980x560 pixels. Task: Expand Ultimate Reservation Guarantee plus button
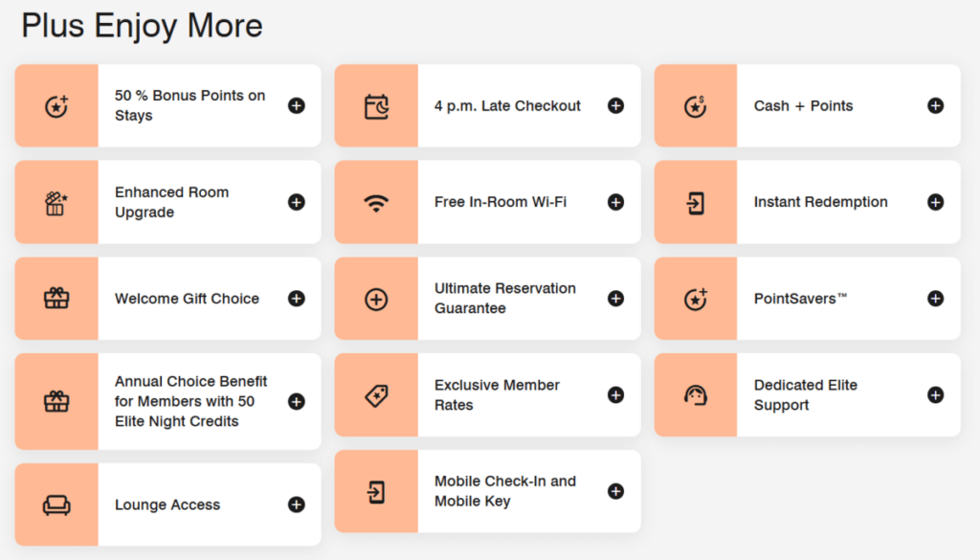tap(616, 299)
